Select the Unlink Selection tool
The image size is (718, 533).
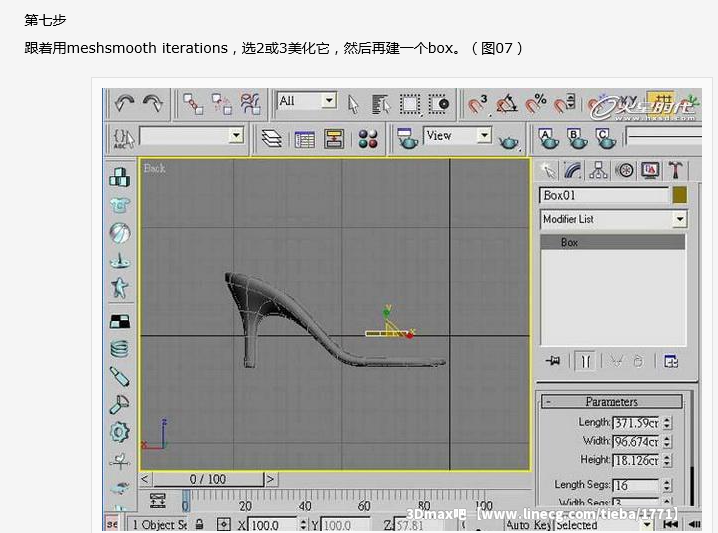coord(222,104)
